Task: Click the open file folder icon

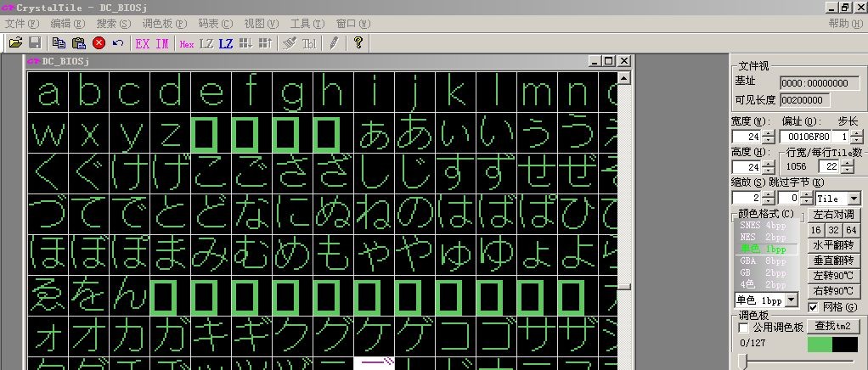Action: pos(15,42)
